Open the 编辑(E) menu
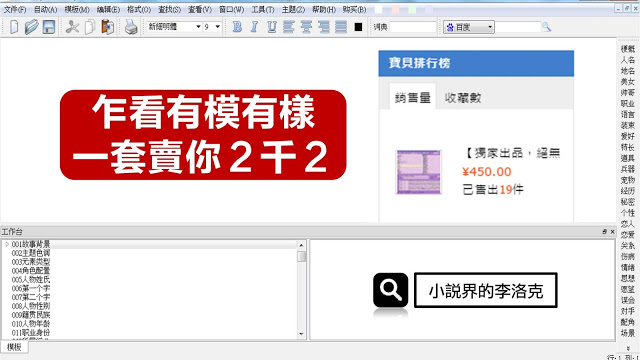640x360 pixels. [108, 9]
